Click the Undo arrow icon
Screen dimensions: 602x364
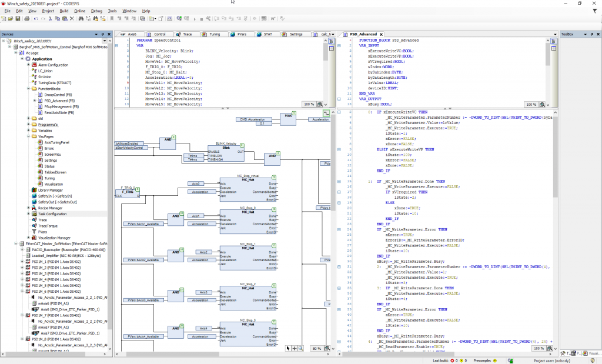(x=36, y=18)
